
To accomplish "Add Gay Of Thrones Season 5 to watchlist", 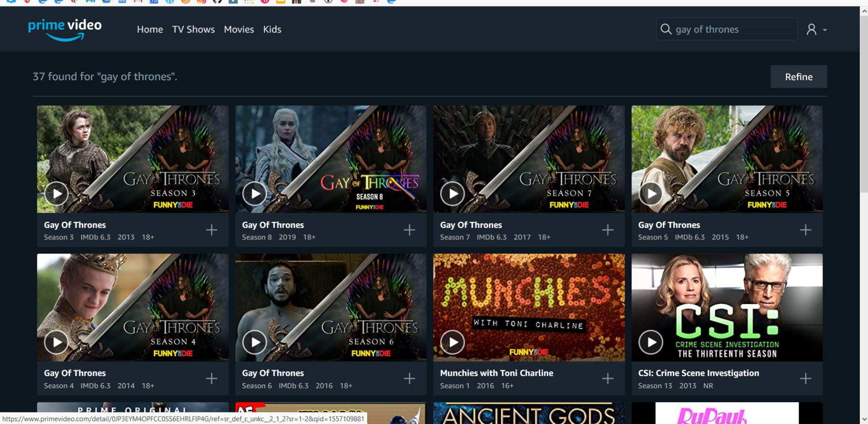I will pos(805,230).
